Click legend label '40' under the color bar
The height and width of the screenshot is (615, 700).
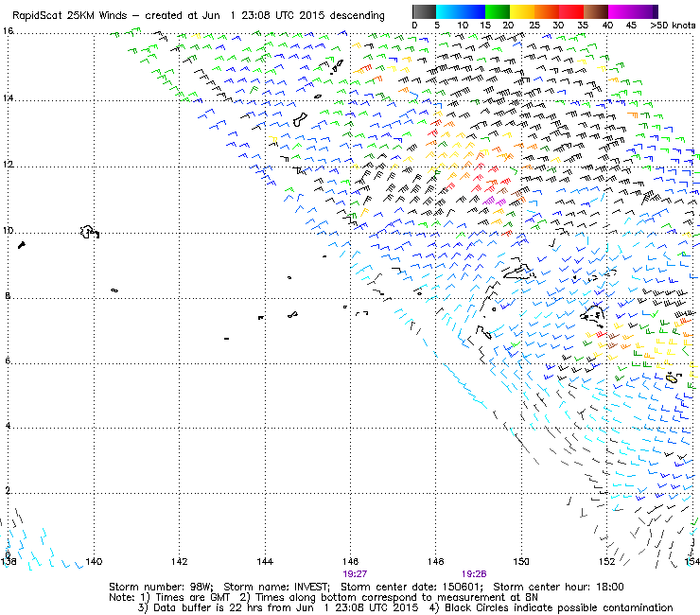click(x=607, y=26)
